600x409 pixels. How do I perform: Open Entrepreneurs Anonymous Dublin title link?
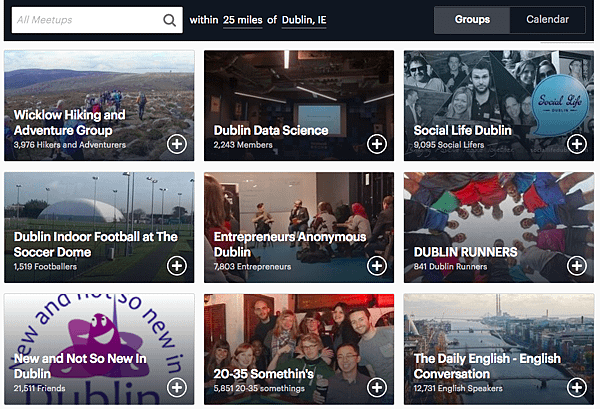tap(290, 244)
